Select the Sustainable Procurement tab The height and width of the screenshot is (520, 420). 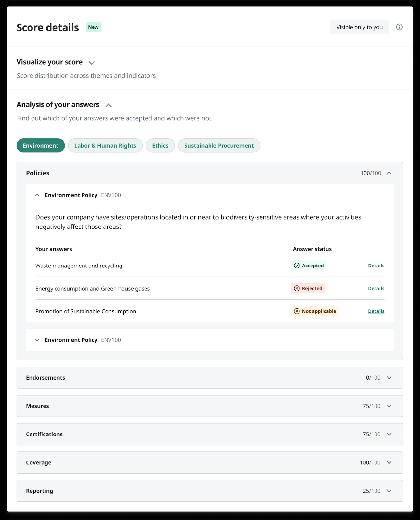point(219,145)
